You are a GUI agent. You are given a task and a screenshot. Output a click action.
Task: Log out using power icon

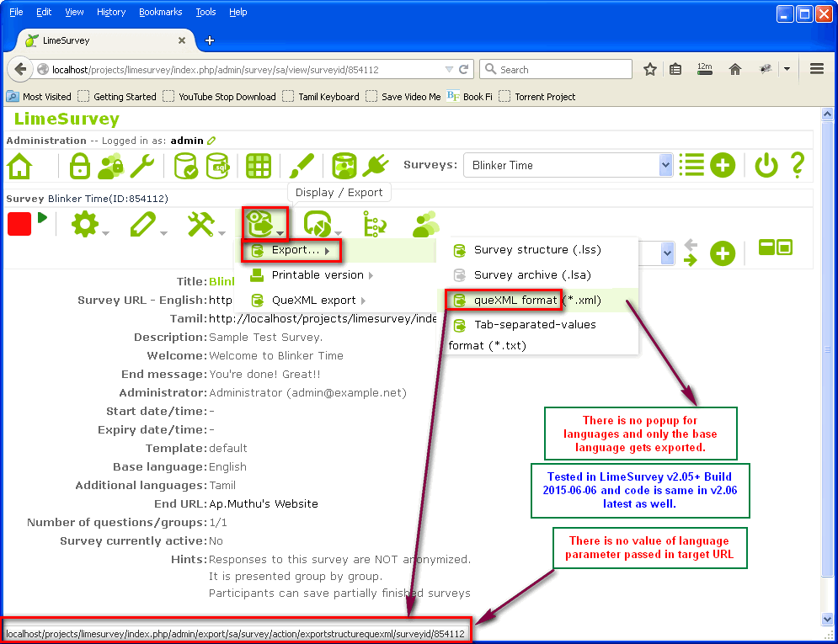(x=766, y=165)
